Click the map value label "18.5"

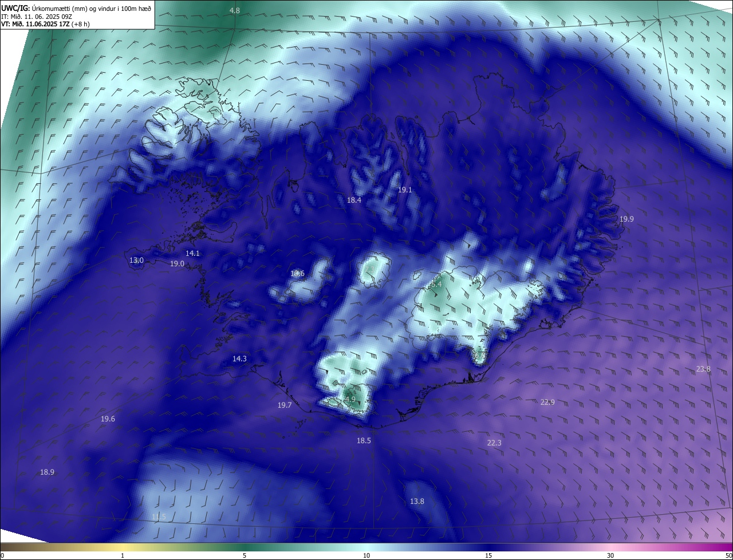point(364,441)
